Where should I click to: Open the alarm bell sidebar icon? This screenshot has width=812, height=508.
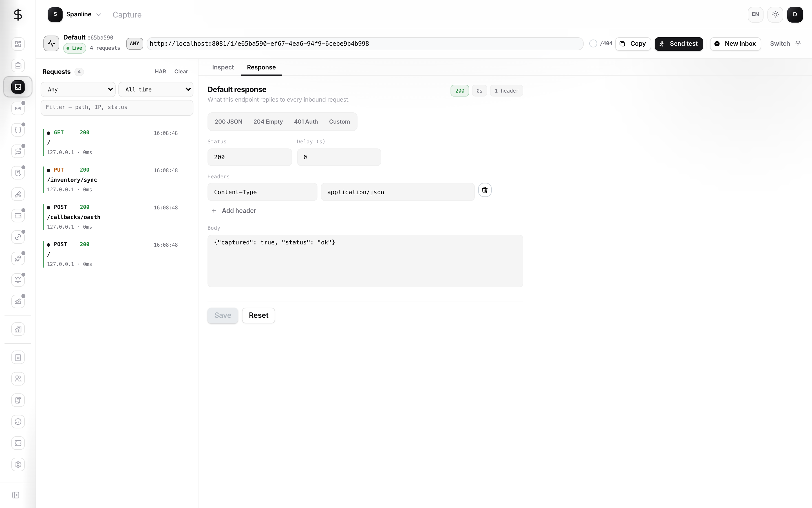point(18,280)
